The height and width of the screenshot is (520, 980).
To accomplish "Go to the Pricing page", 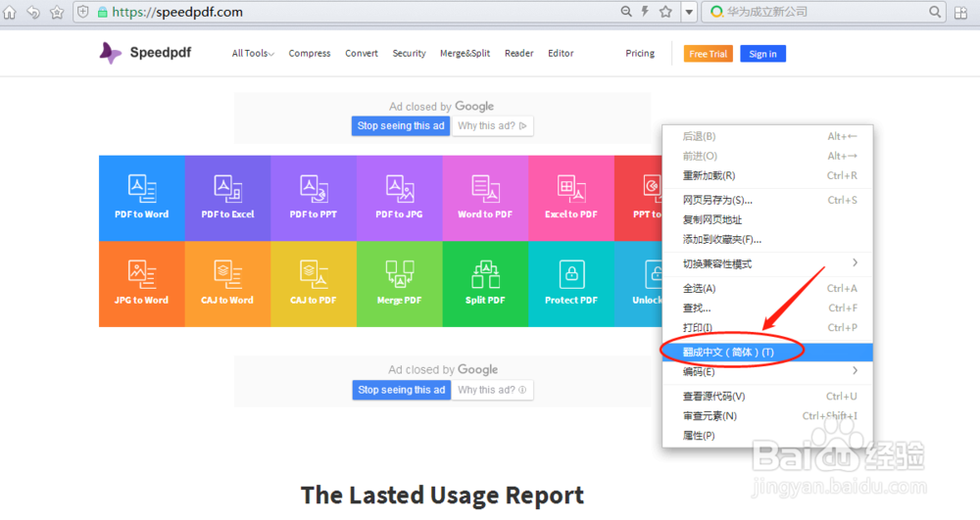I will click(x=640, y=54).
